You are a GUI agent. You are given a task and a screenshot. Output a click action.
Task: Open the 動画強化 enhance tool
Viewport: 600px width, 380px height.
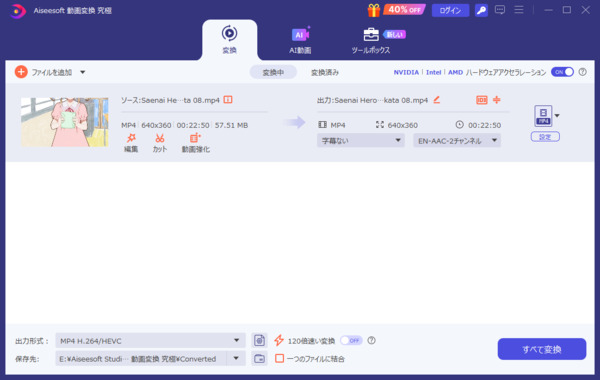coord(196,143)
